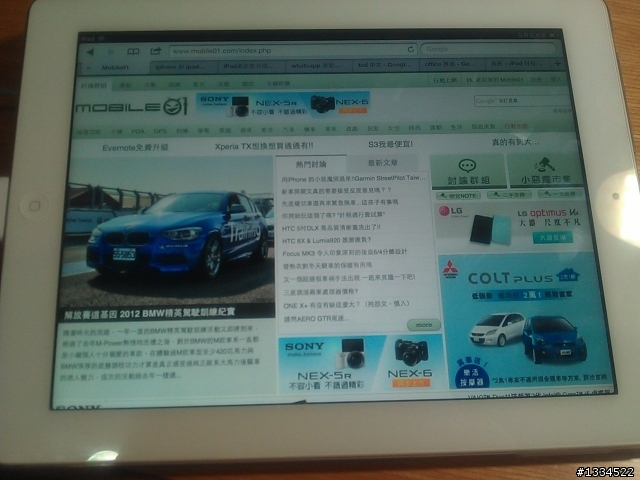The image size is (640, 480).
Task: Select the 熱門討論 tab
Action: (x=311, y=164)
